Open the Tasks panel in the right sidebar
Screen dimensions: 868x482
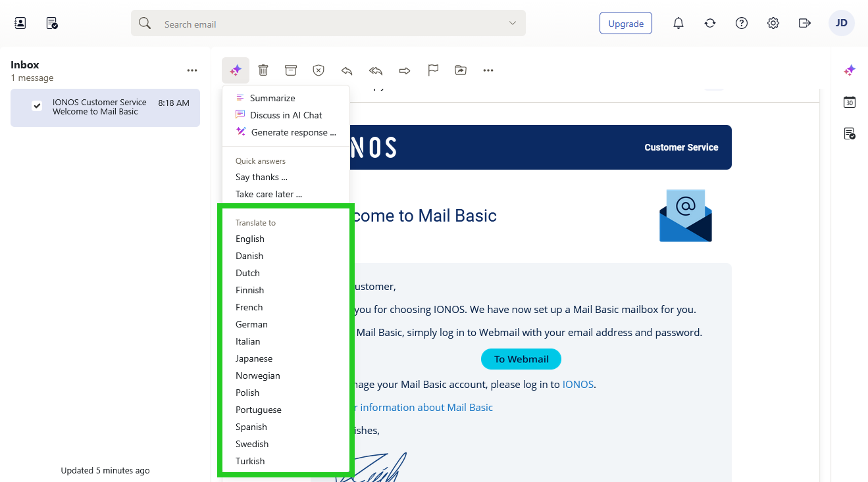(850, 133)
